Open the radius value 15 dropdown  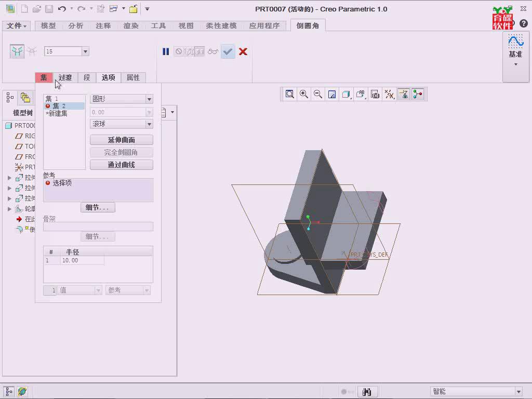pos(86,51)
